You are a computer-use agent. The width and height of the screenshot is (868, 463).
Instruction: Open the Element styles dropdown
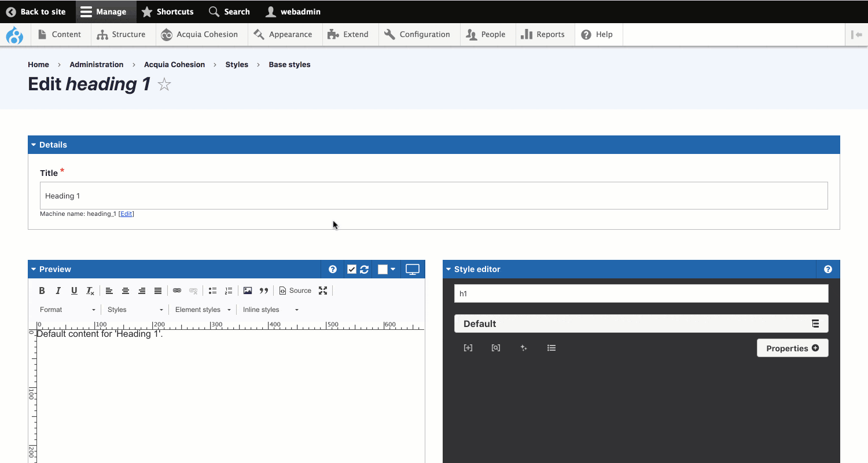[203, 310]
